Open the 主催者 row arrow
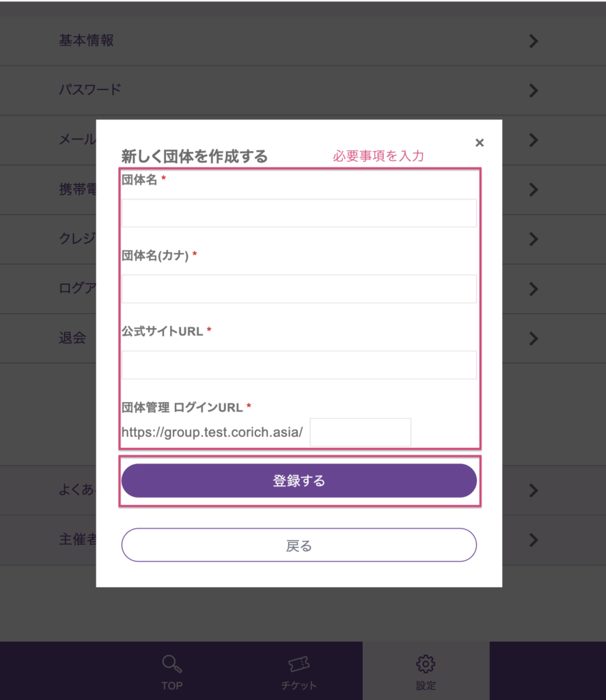Viewport: 606px width, 700px height. click(534, 540)
